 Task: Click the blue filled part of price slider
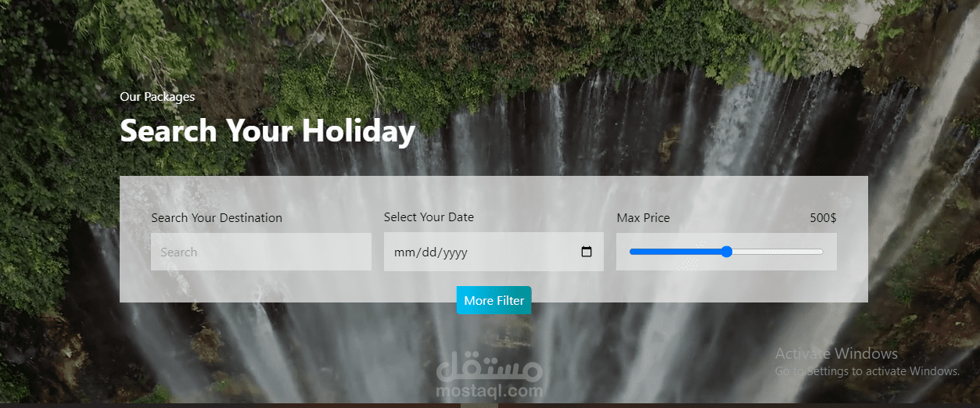pyautogui.click(x=675, y=252)
